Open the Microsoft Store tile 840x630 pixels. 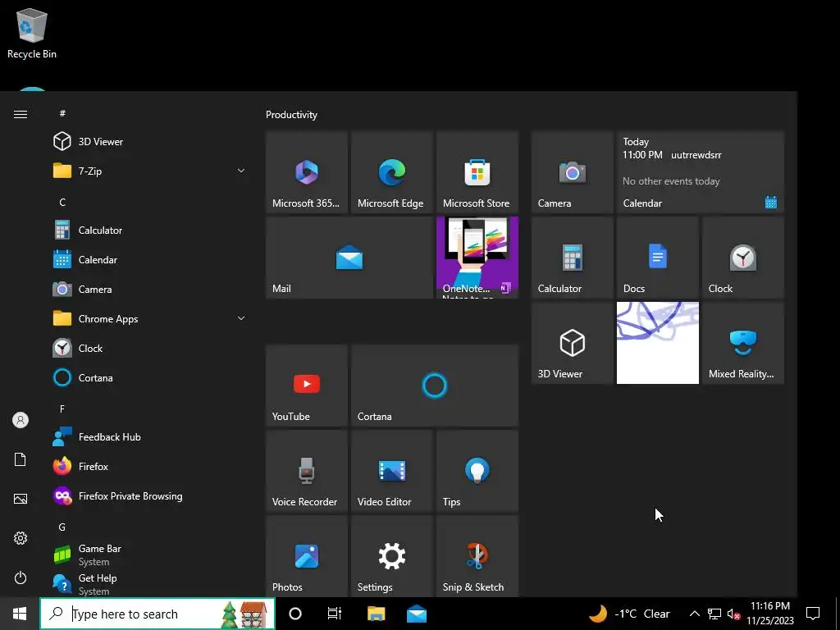477,172
